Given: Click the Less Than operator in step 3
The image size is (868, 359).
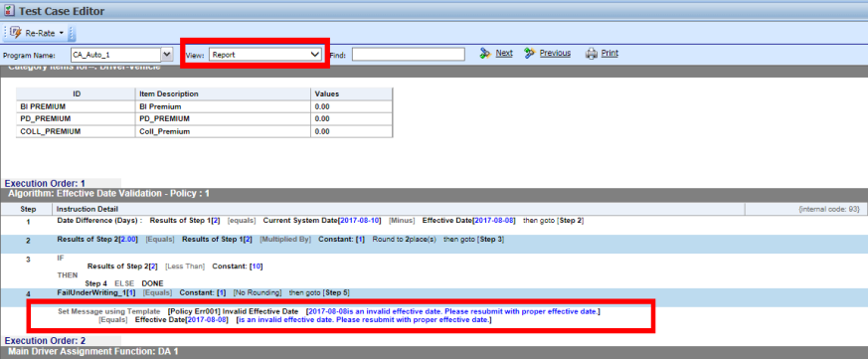Looking at the screenshot, I should click(185, 266).
